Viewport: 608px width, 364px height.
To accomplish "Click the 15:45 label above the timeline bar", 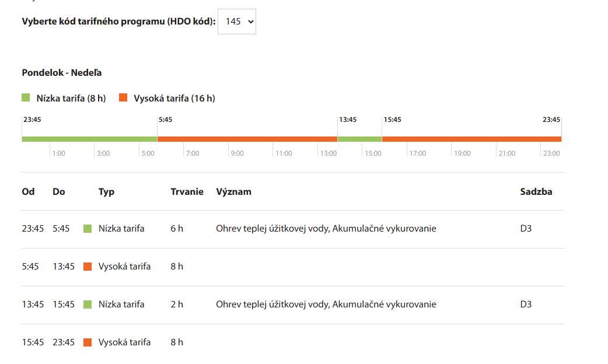I will pos(392,120).
